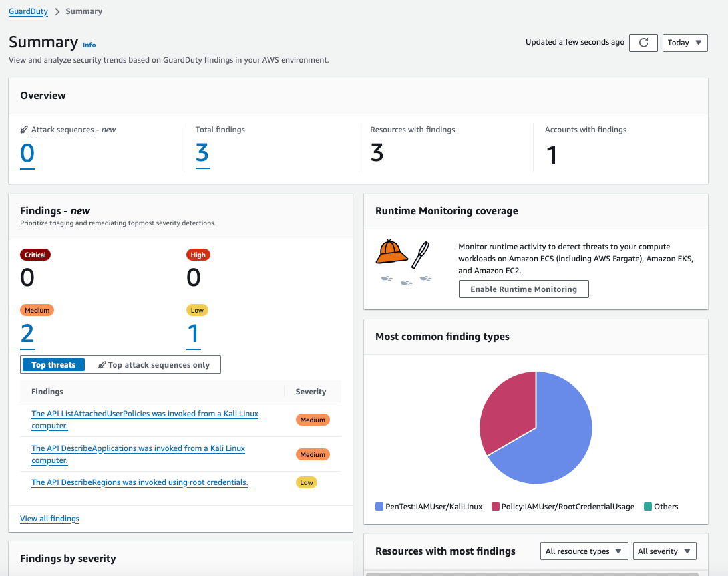Click Low severity badge in DescribeRegions row
The width and height of the screenshot is (728, 576).
(x=307, y=482)
